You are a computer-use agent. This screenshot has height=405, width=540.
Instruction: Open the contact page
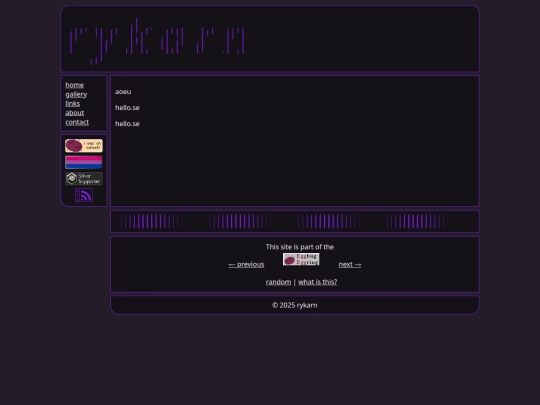(77, 122)
